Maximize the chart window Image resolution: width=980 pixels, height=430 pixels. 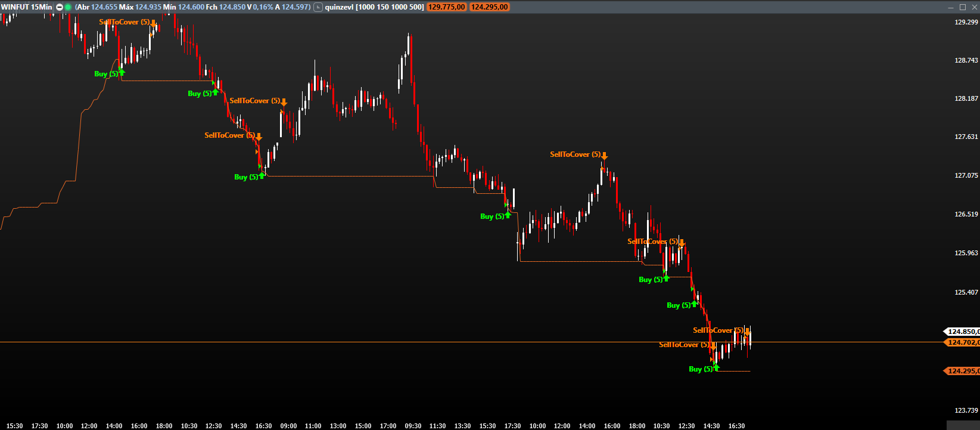tap(963, 7)
